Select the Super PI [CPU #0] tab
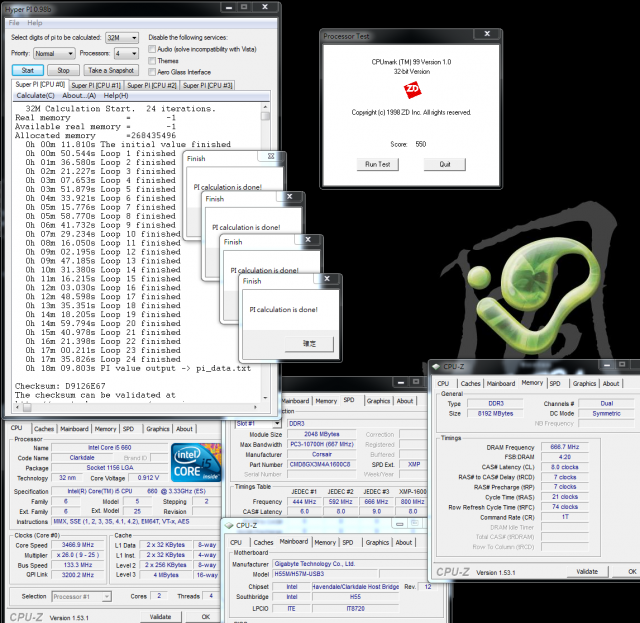This screenshot has height=623, width=640. click(40, 84)
